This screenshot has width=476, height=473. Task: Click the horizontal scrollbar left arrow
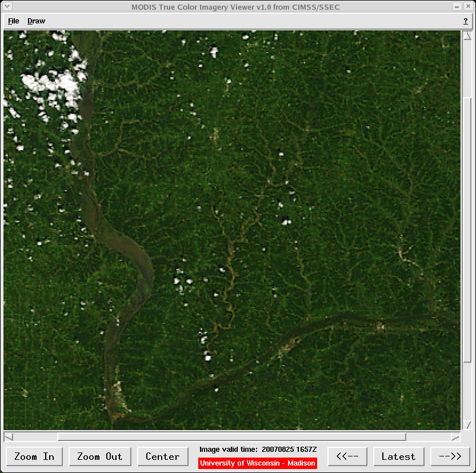tap(9, 437)
